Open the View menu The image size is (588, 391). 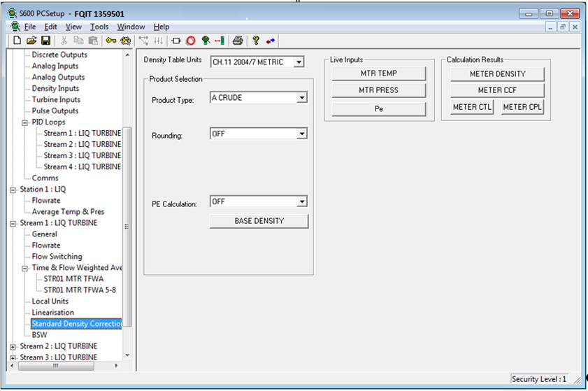coord(73,27)
